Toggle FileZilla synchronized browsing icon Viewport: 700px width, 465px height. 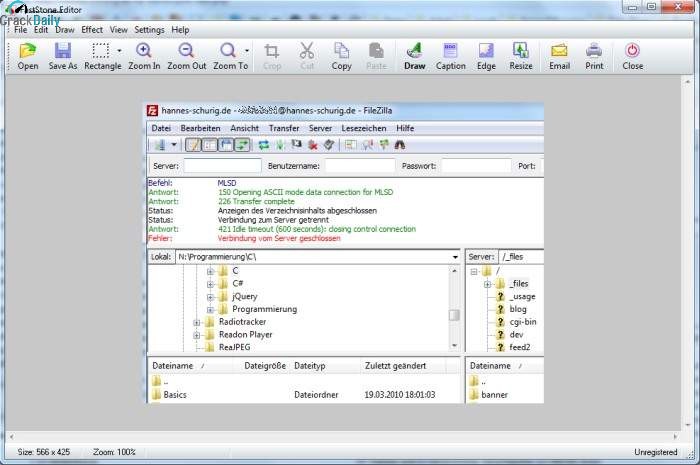tap(383, 145)
